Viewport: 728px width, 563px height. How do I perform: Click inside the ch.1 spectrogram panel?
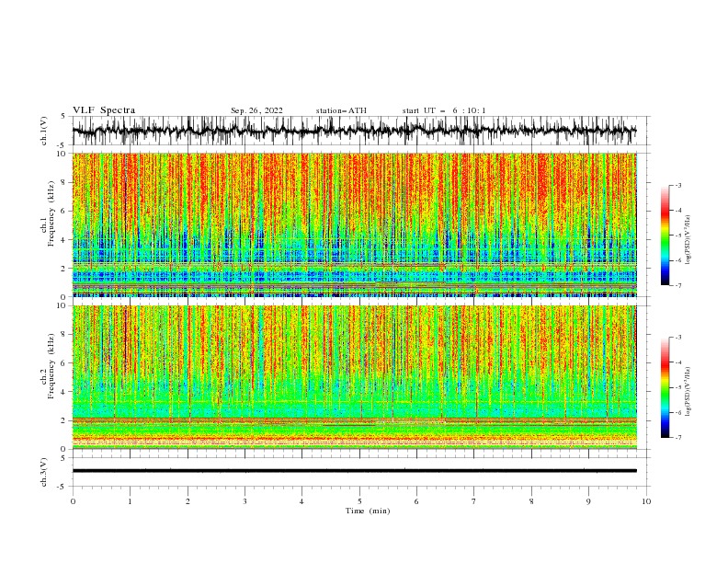pos(355,224)
